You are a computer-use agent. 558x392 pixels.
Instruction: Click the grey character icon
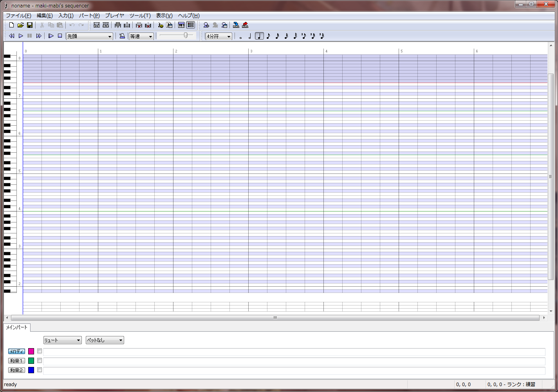click(x=215, y=25)
